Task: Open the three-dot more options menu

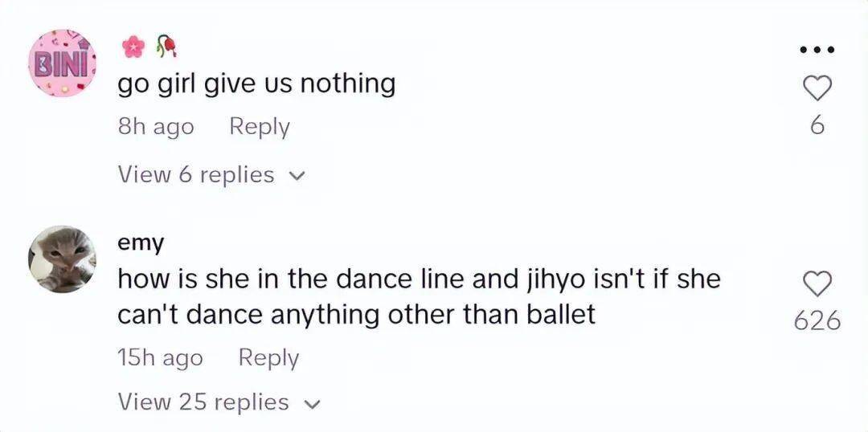Action: (x=817, y=51)
